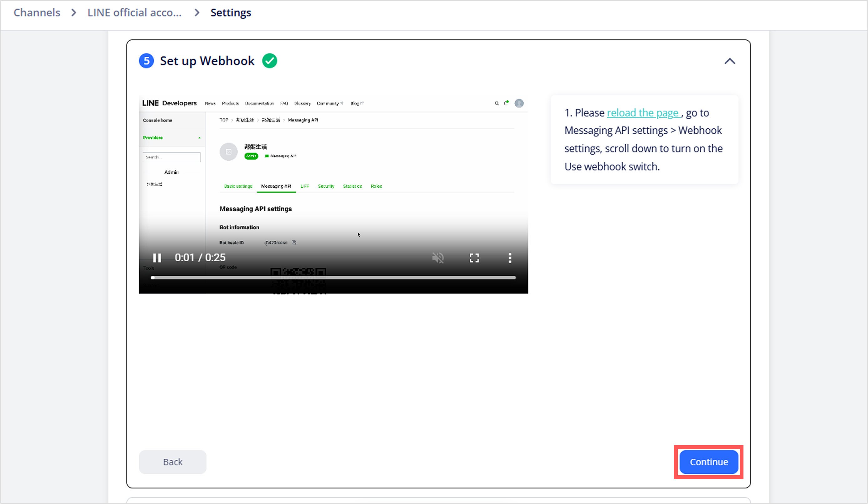Open the video in fullscreen
This screenshot has width=868, height=504.
[x=474, y=258]
